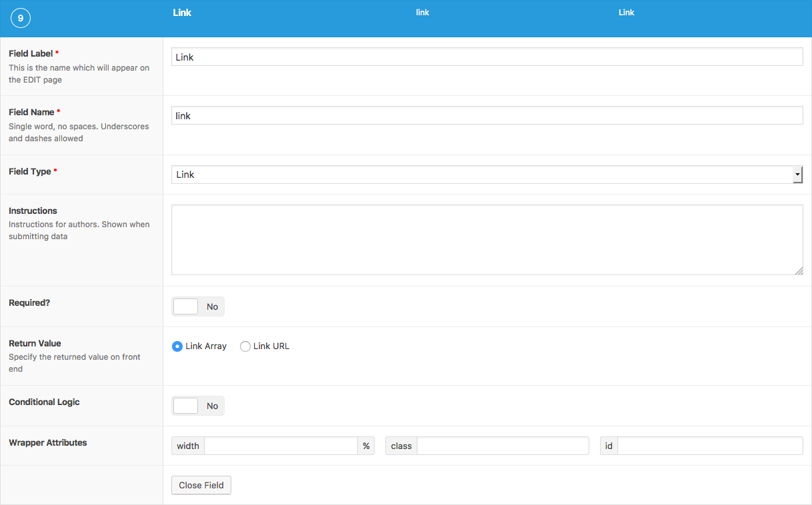The image size is (812, 505).
Task: Click the bold Link field title in header
Action: pos(182,13)
